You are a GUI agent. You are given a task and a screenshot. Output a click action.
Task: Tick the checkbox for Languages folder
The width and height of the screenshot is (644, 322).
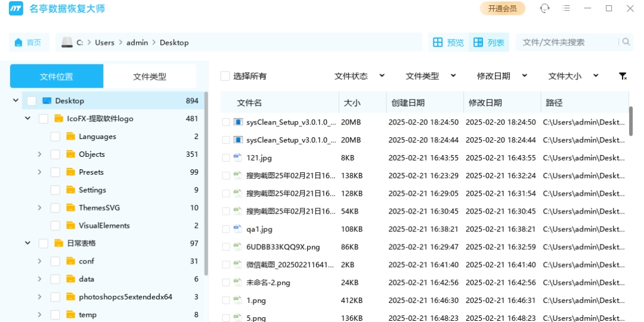pos(55,137)
